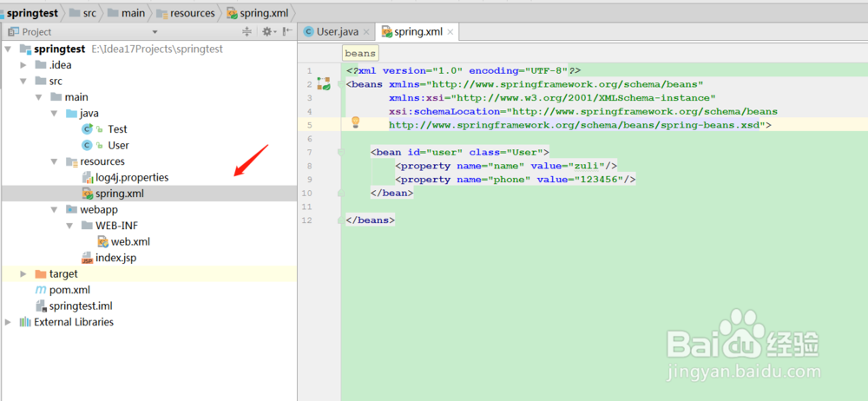Image resolution: width=868 pixels, height=401 pixels.
Task: Collapse the resources folder arrow
Action: pyautogui.click(x=54, y=161)
